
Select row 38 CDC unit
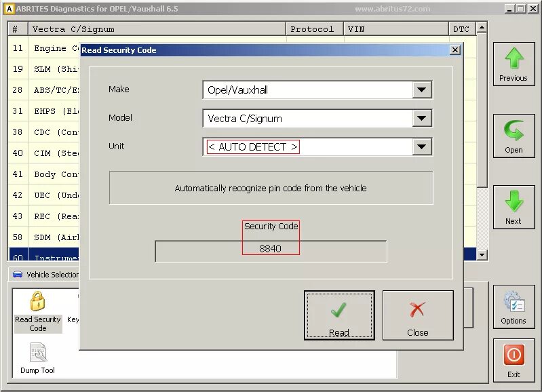pos(44,132)
